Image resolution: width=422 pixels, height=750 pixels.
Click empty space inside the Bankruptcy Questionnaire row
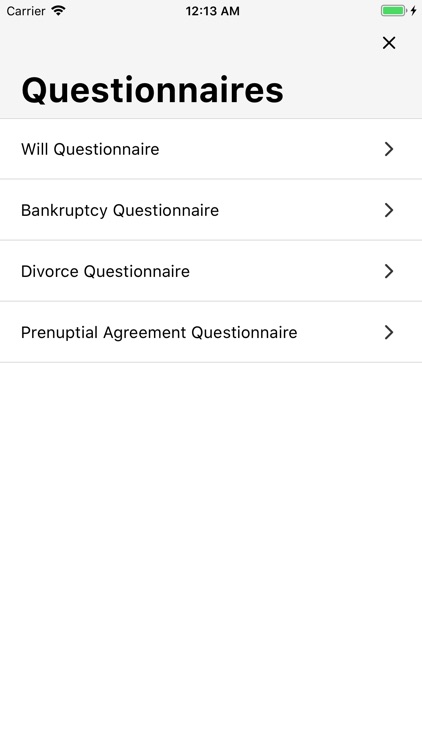pos(301,210)
